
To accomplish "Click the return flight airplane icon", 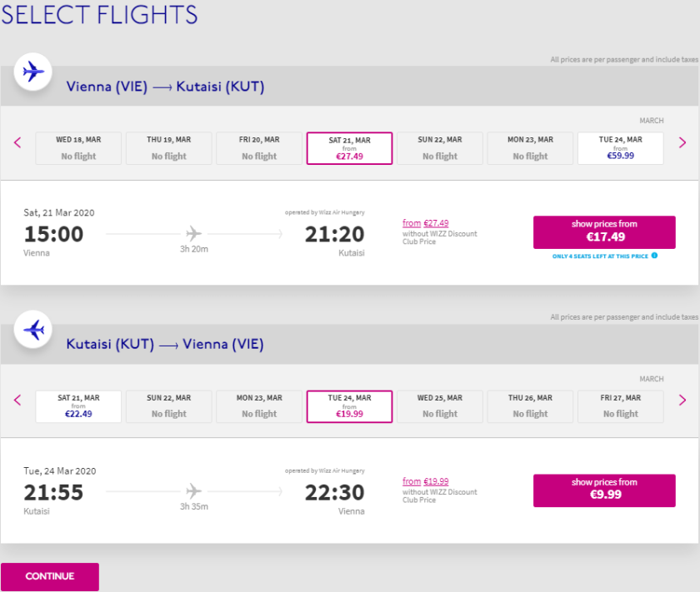I will [33, 331].
